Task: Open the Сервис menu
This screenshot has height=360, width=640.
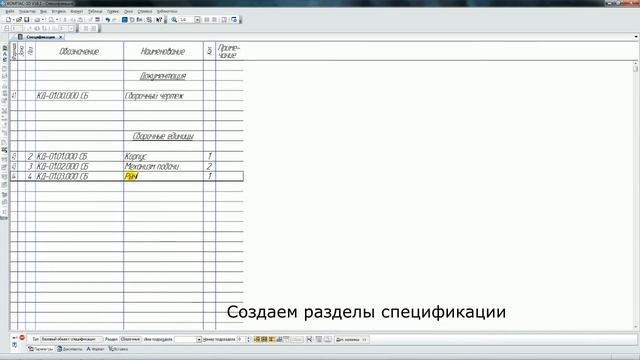Action: (x=113, y=11)
